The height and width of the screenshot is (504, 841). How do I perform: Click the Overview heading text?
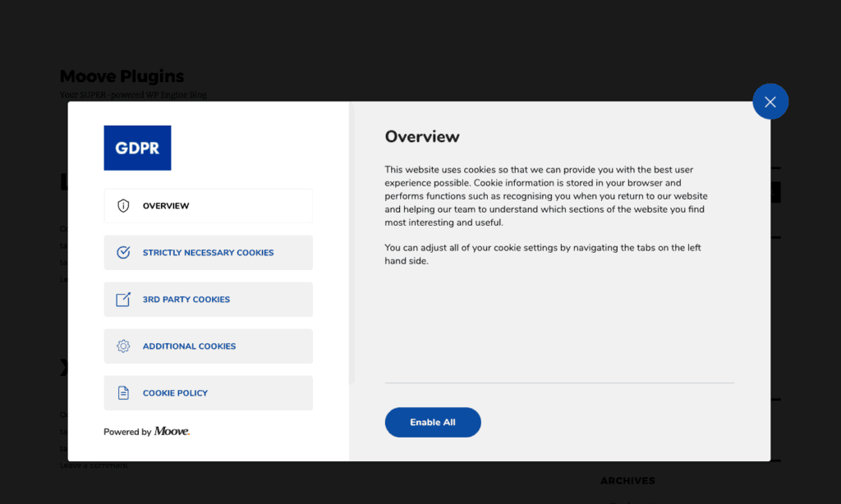422,137
